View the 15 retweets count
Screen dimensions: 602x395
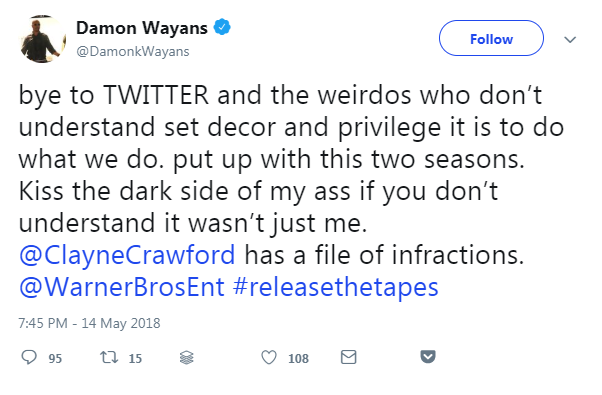pyautogui.click(x=135, y=359)
